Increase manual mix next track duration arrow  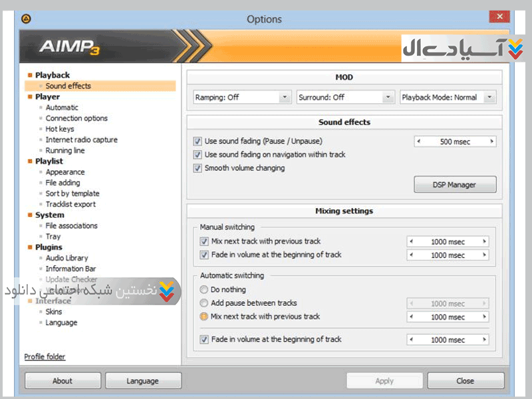point(485,242)
